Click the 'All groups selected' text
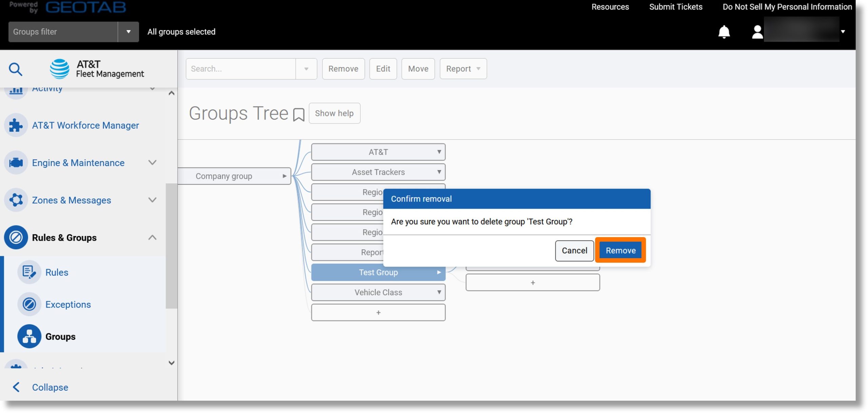868x413 pixels. click(x=181, y=32)
